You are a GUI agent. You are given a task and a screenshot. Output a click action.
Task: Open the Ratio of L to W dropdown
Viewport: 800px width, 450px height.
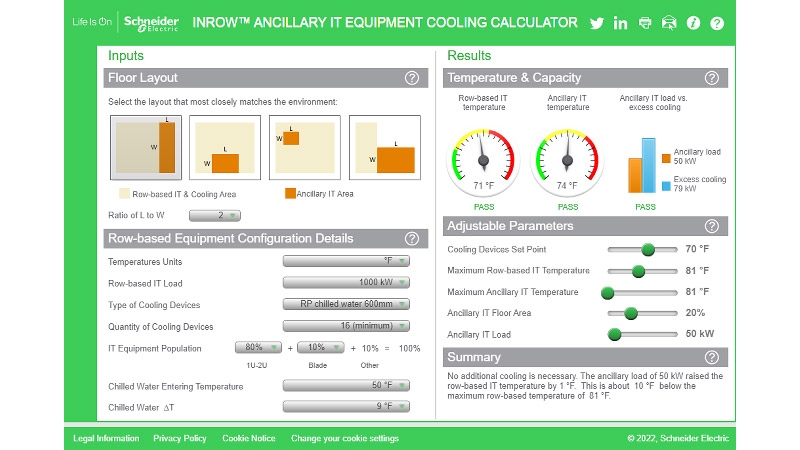(215, 215)
